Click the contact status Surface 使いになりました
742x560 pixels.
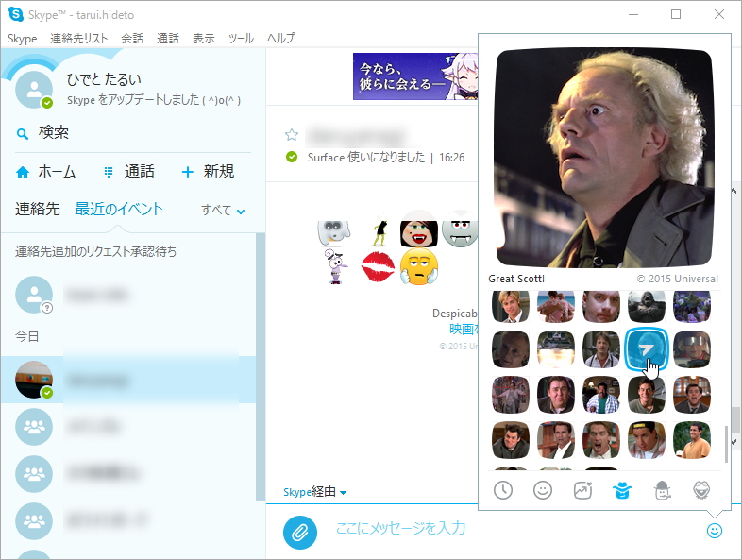tap(366, 157)
